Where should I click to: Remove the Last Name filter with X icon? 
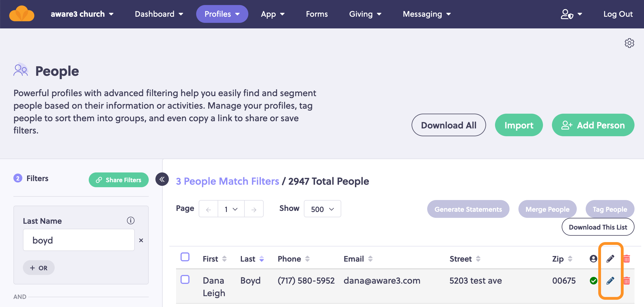(141, 240)
